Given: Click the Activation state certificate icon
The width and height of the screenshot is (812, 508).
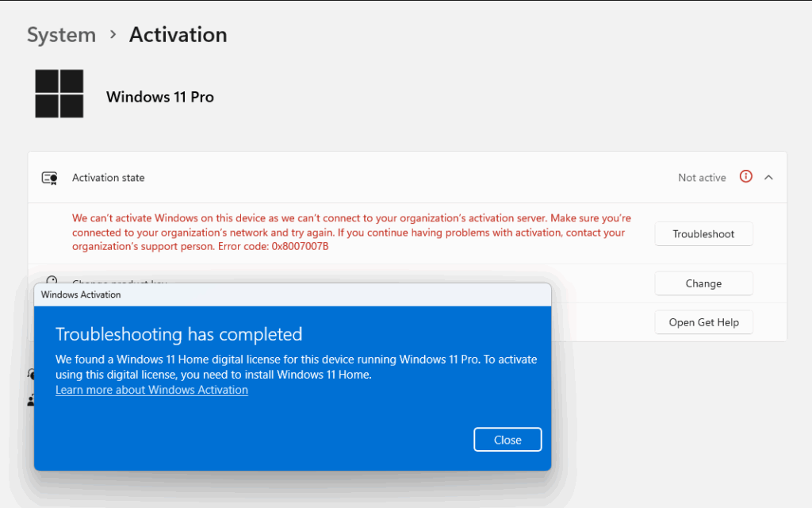Looking at the screenshot, I should pos(48,178).
